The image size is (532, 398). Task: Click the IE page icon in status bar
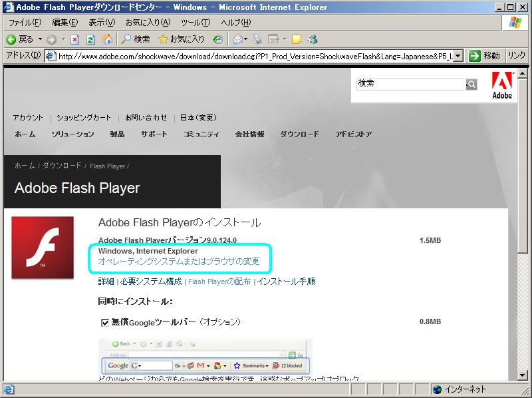(x=9, y=389)
